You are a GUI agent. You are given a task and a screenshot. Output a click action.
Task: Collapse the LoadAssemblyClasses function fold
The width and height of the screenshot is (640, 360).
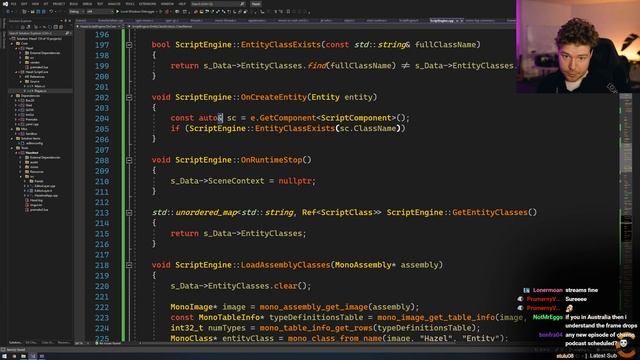129,265
